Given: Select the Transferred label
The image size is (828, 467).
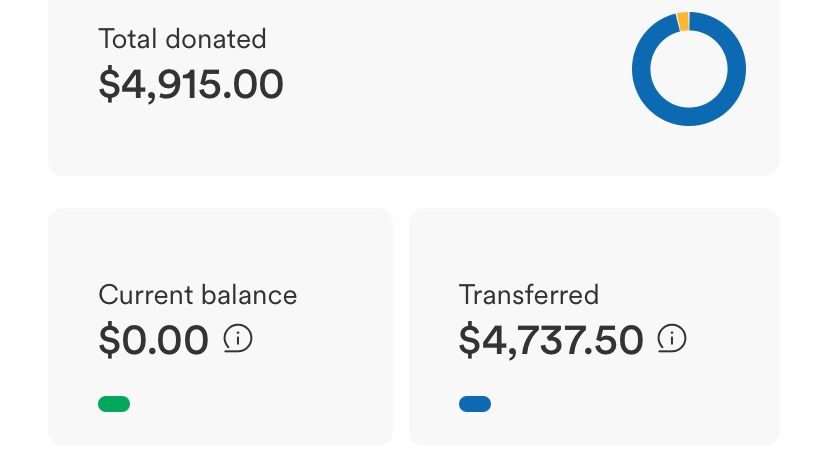Looking at the screenshot, I should 529,295.
